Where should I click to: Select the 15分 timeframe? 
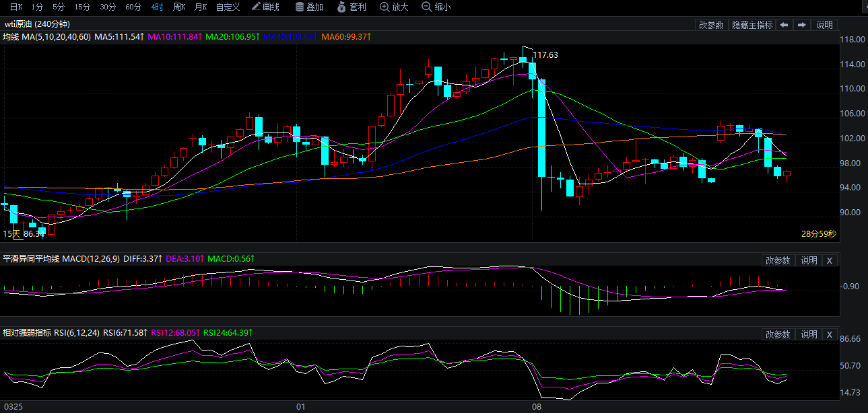pos(82,7)
